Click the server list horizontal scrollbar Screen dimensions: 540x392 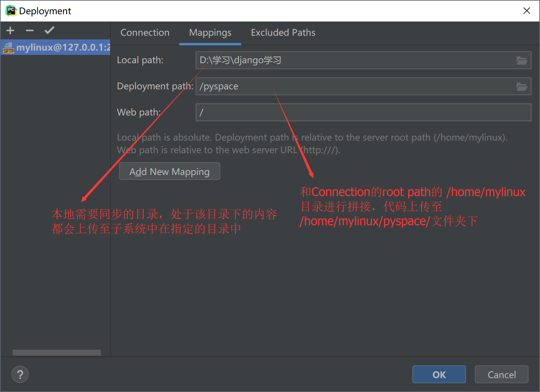[57, 353]
